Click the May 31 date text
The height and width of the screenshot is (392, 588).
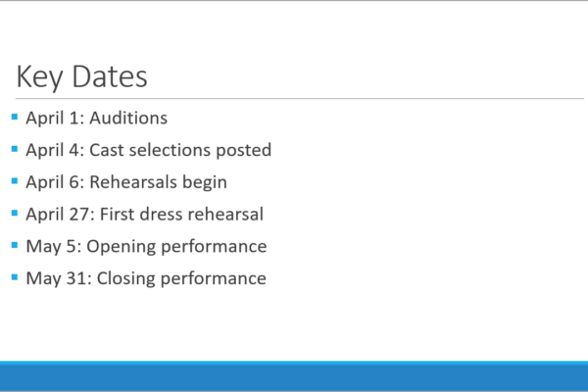pyautogui.click(x=59, y=278)
